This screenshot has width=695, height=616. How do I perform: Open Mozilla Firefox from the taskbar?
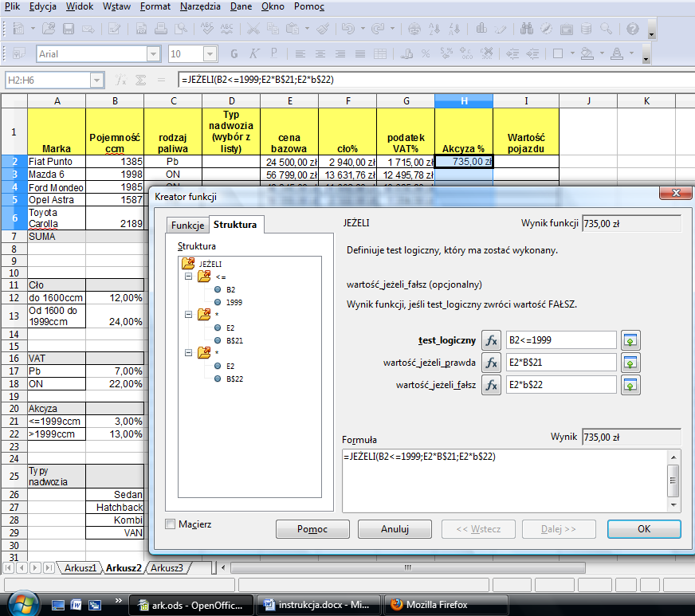point(446,605)
